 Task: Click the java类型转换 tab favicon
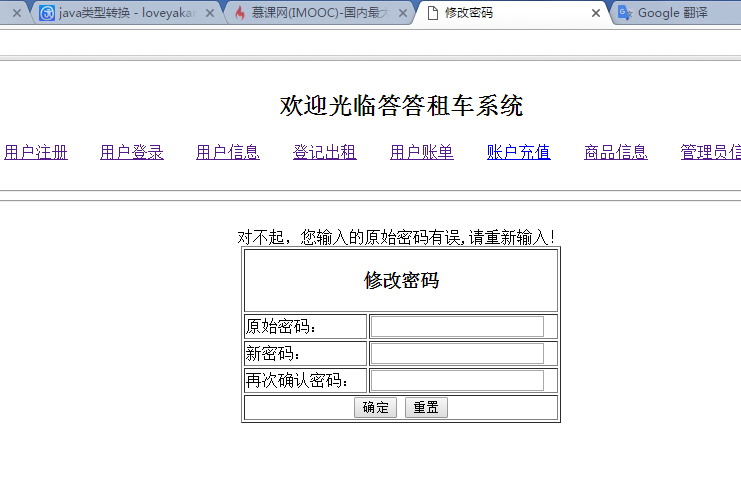coord(47,13)
